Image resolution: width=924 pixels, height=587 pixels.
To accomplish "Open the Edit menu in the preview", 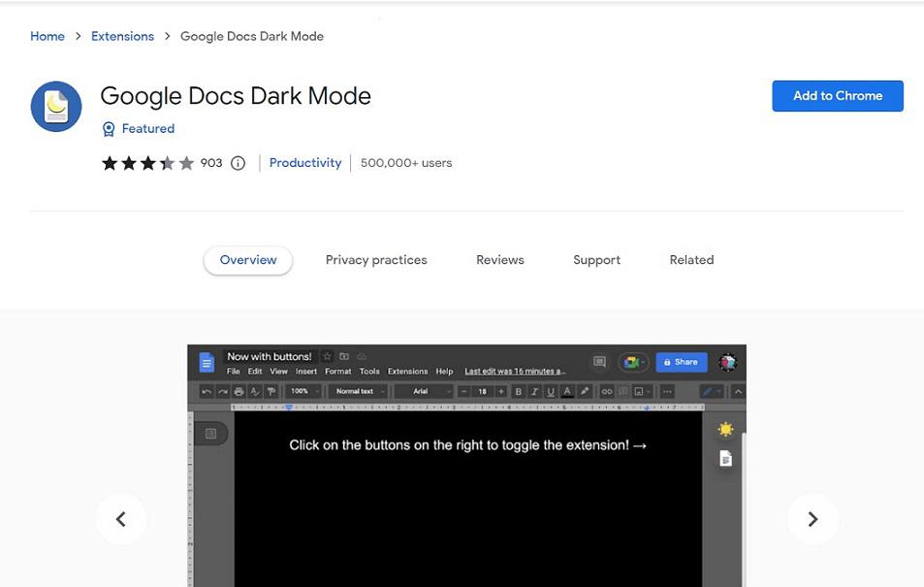I will point(255,371).
